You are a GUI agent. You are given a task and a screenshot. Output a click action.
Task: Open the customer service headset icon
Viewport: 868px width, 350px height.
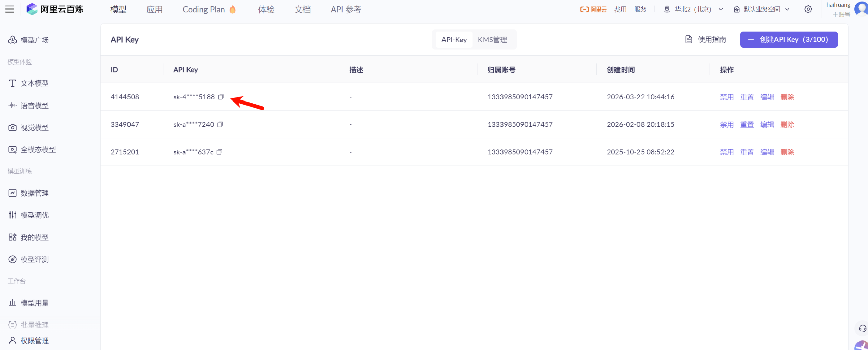coord(862,328)
